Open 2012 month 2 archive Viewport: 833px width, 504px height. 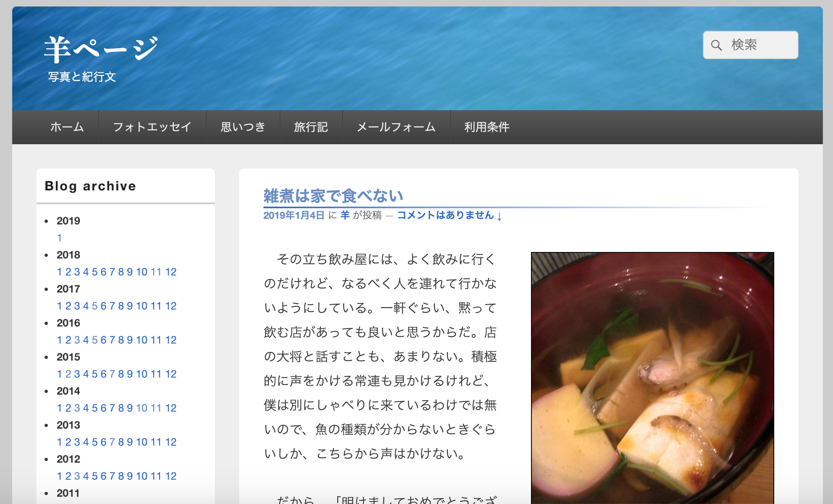tap(68, 476)
